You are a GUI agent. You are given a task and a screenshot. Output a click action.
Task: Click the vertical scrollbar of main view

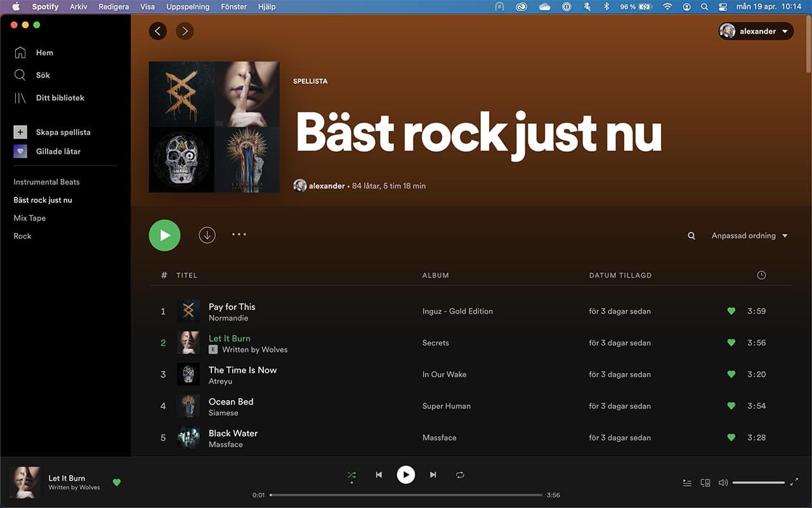click(x=808, y=43)
